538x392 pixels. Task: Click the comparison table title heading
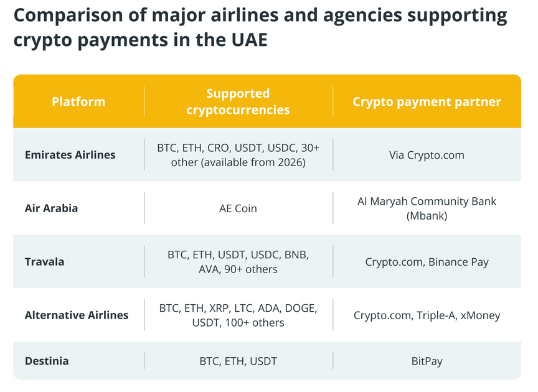[x=260, y=27]
